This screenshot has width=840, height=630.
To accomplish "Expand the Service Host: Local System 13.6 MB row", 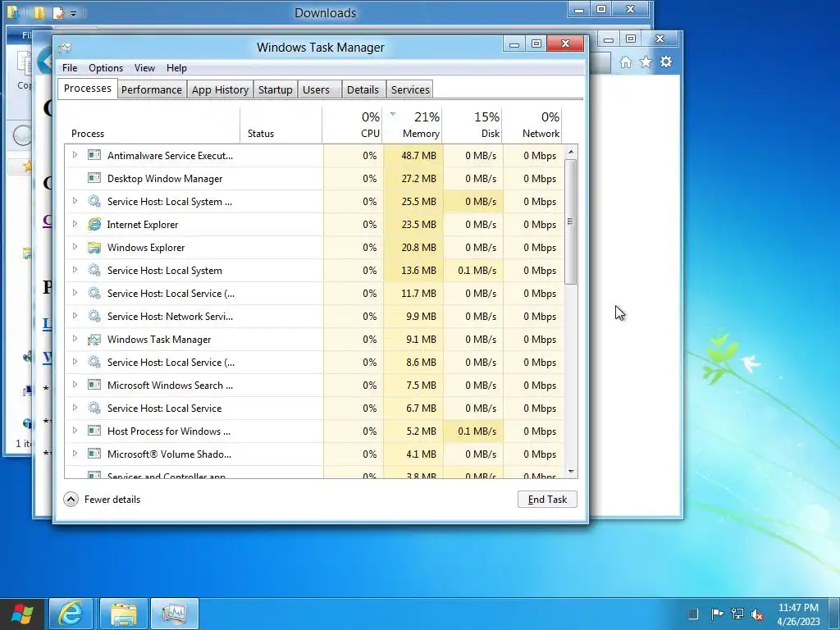I will click(x=75, y=270).
